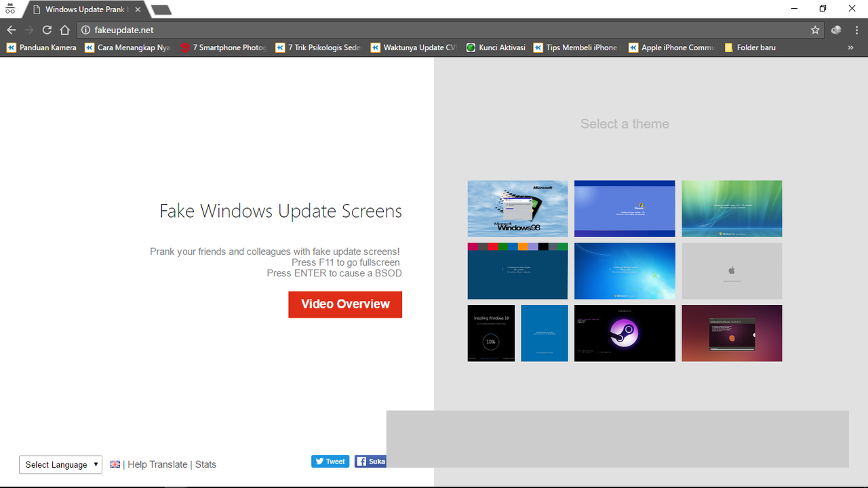
Task: Open the 7 Trik Psikologis bookmark
Action: (x=319, y=47)
